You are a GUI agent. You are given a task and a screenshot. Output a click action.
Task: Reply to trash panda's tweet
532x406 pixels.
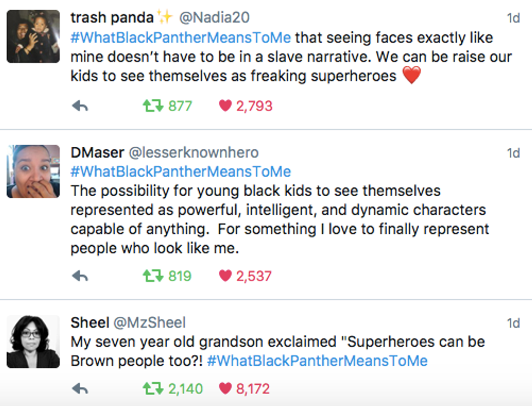(80, 106)
